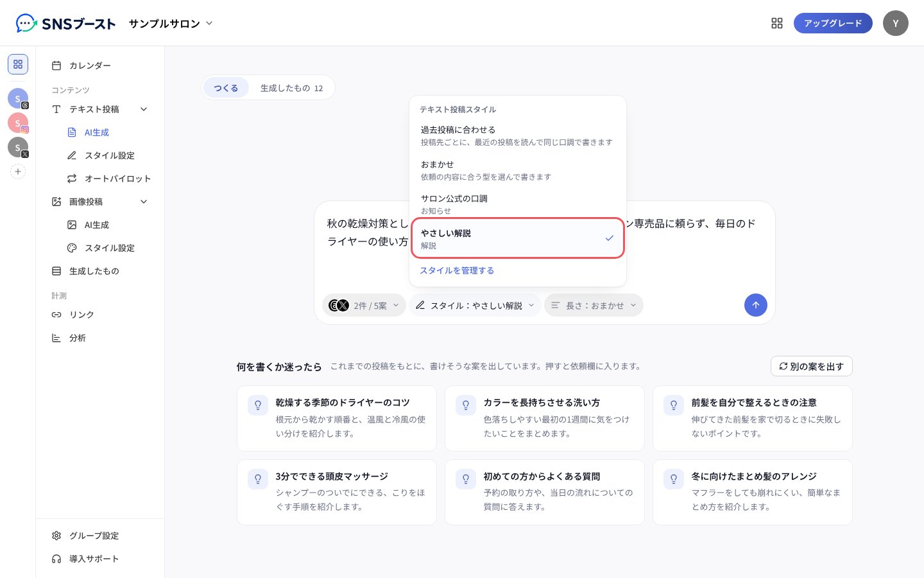Image resolution: width=924 pixels, height=578 pixels.
Task: Pick the 前髪を自分で整えるときの注意 idea card
Action: [753, 419]
